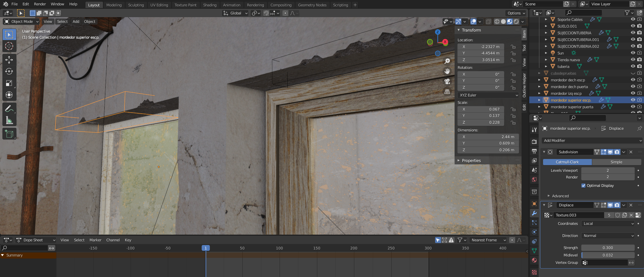Hide tuberia object with eye icon
Image resolution: width=644 pixels, height=277 pixels.
pyautogui.click(x=633, y=66)
